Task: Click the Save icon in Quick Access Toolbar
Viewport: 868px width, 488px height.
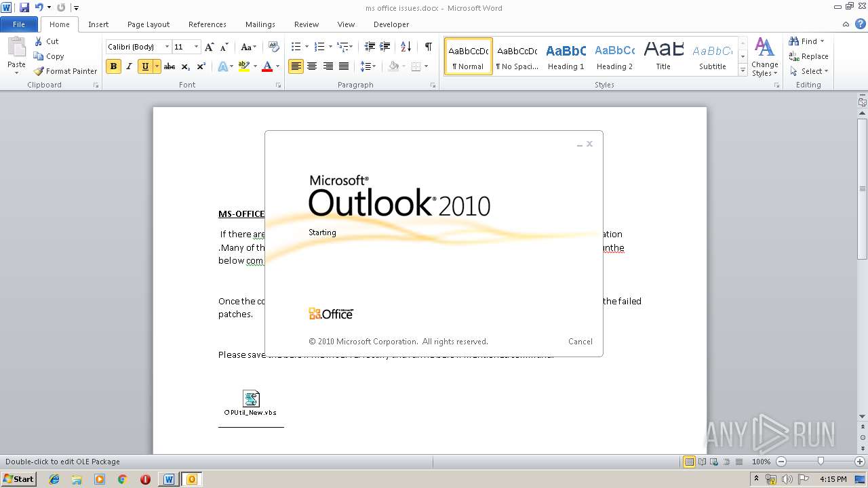Action: [24, 7]
